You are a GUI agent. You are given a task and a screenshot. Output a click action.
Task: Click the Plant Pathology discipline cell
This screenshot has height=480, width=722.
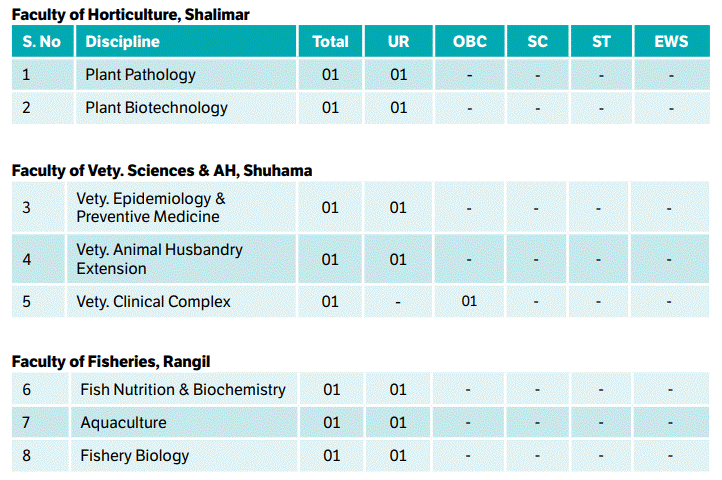pos(140,74)
